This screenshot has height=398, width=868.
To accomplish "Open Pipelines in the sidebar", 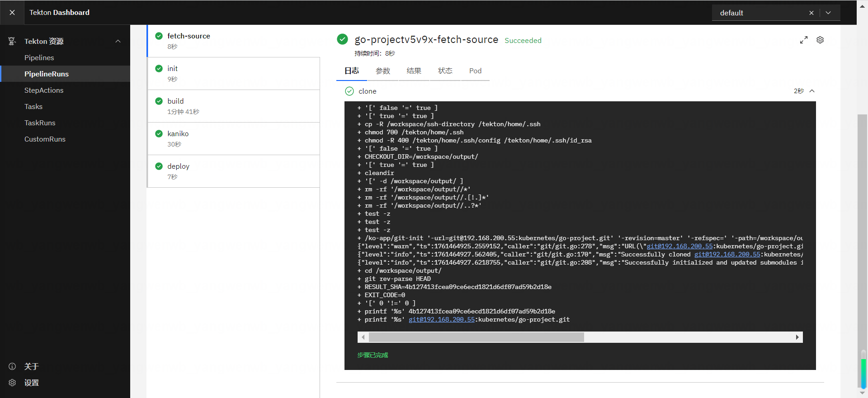I will pyautogui.click(x=39, y=58).
